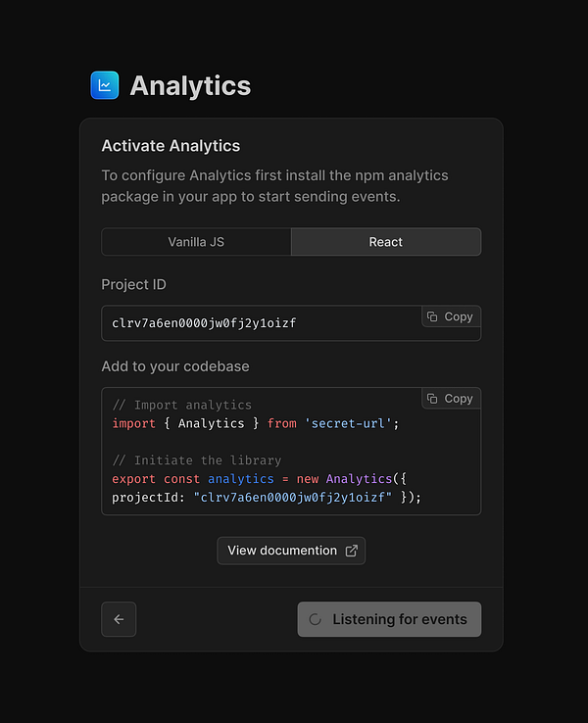Open the View documention button
The width and height of the screenshot is (588, 723).
pyautogui.click(x=282, y=551)
